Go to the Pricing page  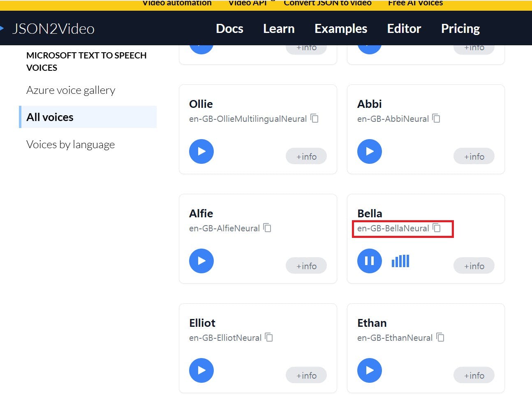tap(460, 28)
